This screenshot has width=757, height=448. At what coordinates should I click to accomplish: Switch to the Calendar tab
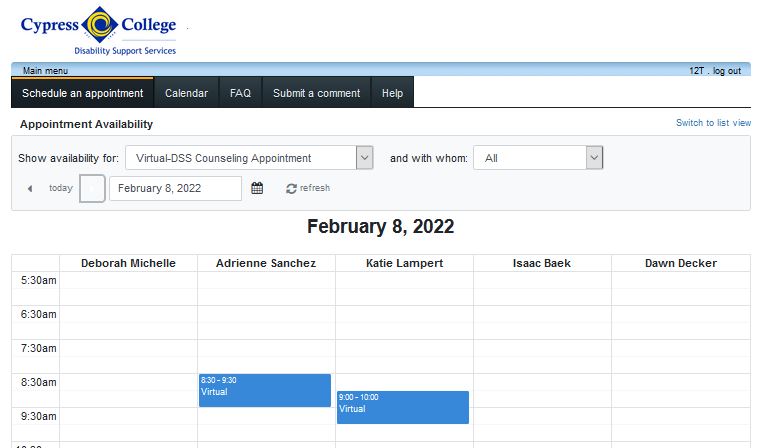(186, 93)
